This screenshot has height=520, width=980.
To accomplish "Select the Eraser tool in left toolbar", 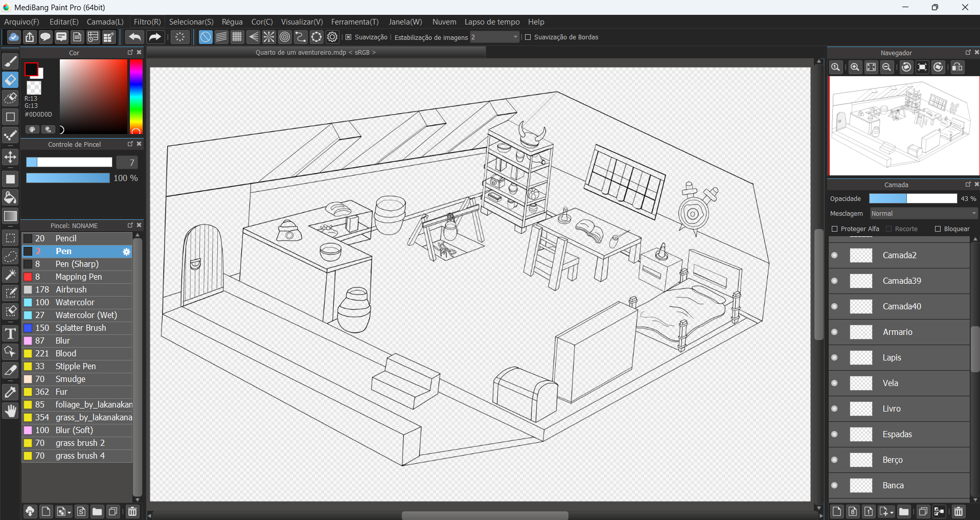I will click(10, 80).
